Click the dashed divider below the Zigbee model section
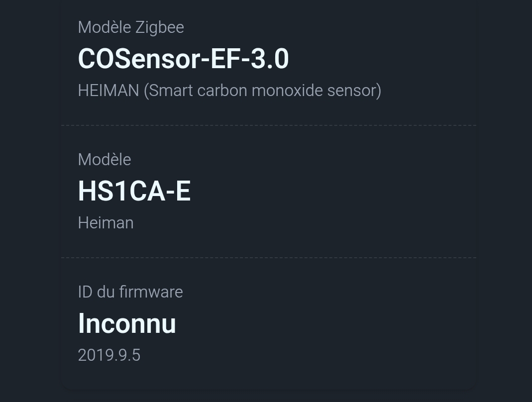 pyautogui.click(x=269, y=125)
